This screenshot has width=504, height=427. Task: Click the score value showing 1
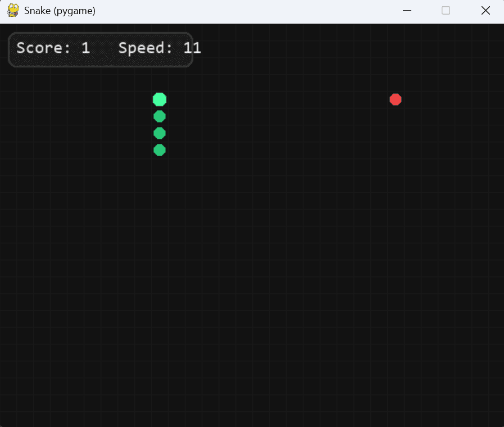(85, 48)
